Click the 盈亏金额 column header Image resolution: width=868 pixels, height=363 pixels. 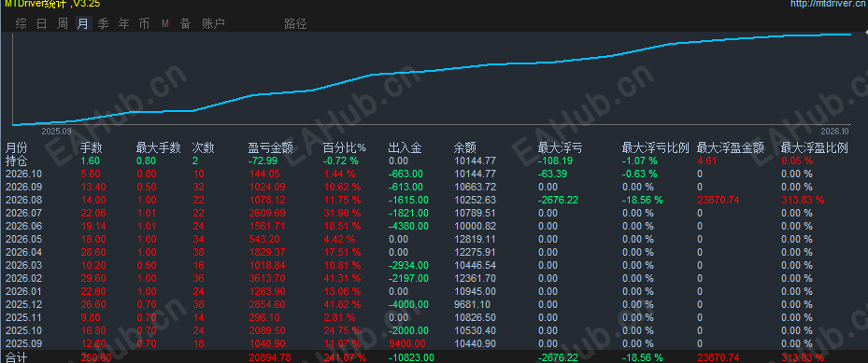coord(270,148)
